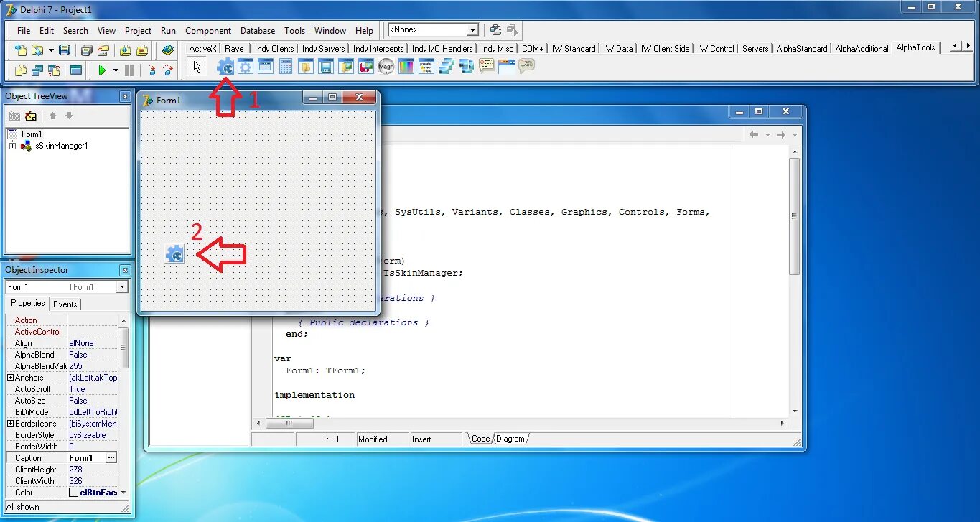Image resolution: width=980 pixels, height=522 pixels.
Task: Select the sSkinProvider gear-window palette component
Action: (x=246, y=67)
